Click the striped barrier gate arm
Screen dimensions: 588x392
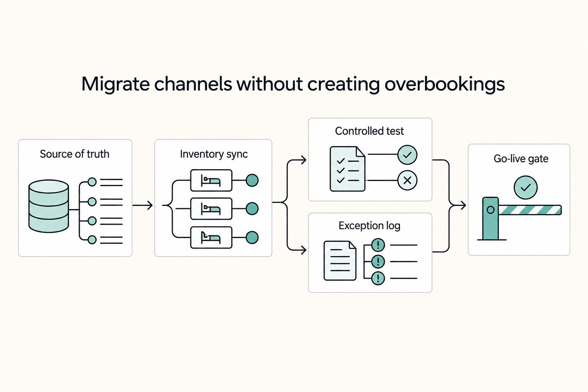point(530,210)
